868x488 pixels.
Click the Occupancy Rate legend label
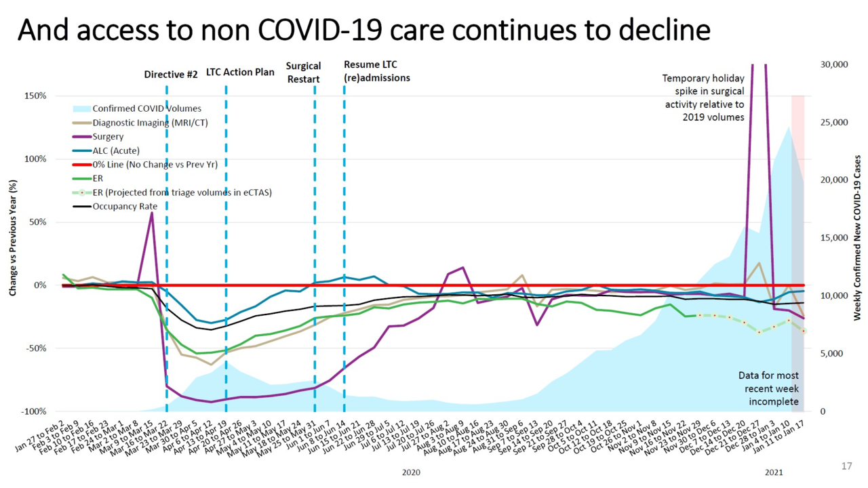(125, 206)
